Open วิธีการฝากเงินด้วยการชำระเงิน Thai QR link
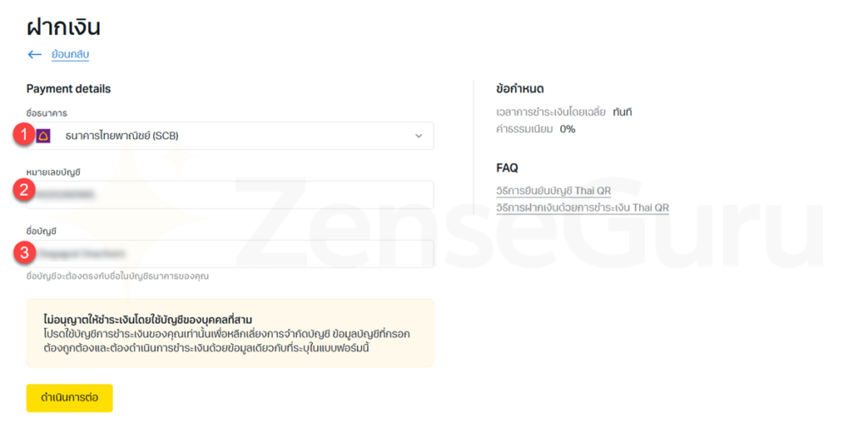 [x=583, y=208]
